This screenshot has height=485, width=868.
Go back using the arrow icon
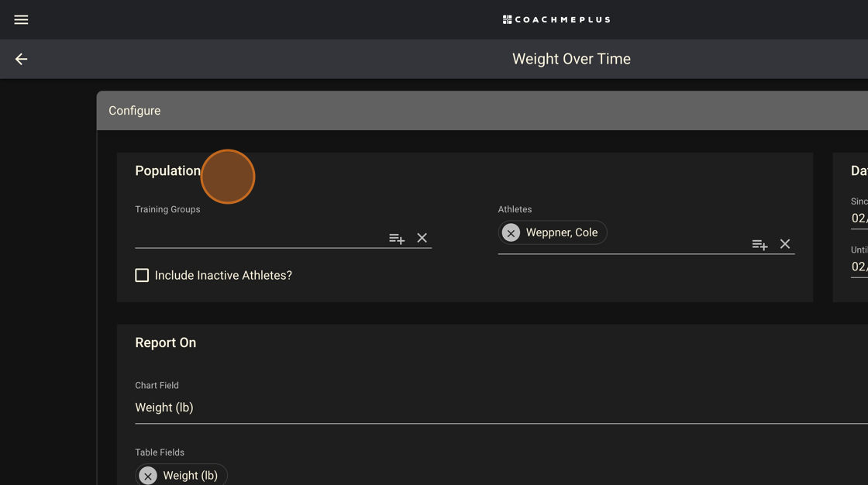21,59
